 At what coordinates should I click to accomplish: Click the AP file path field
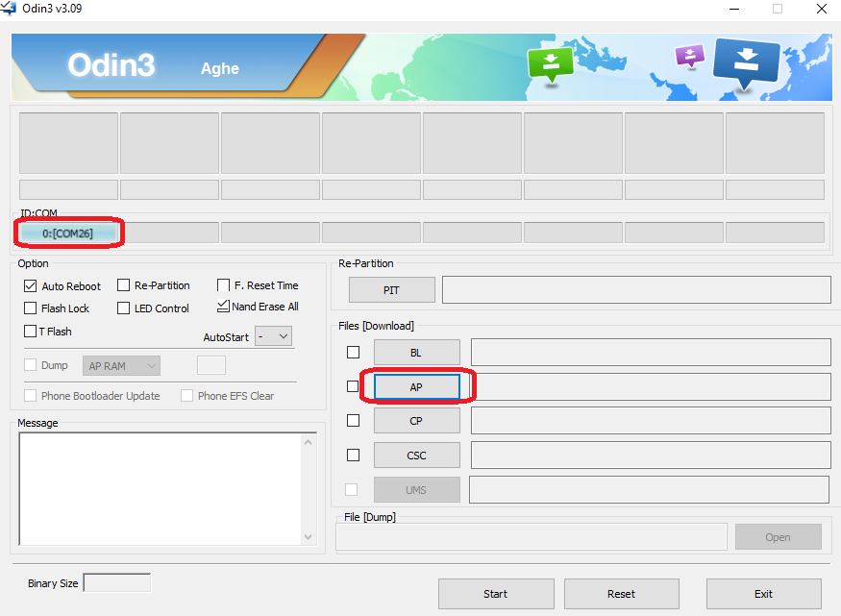click(x=651, y=386)
